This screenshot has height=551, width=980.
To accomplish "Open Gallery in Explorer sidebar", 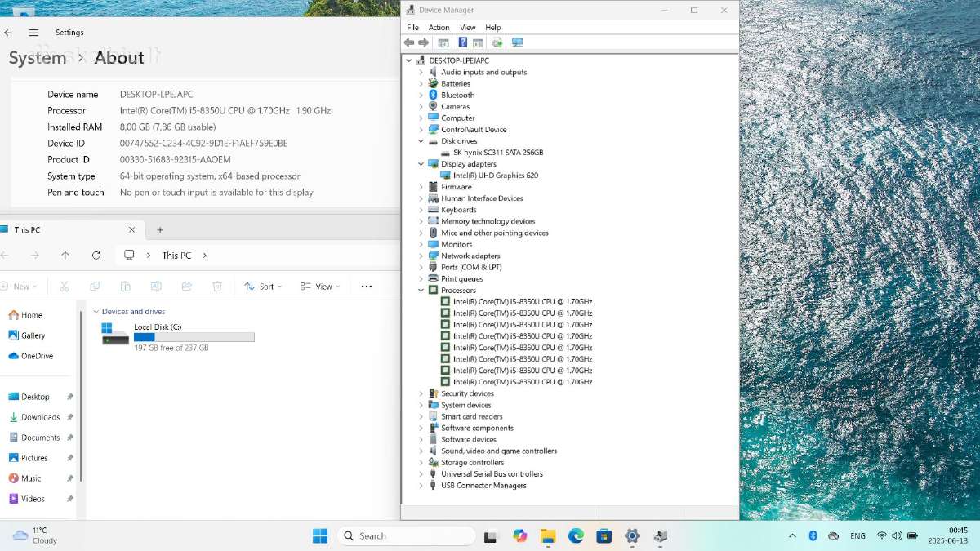I will 27,335.
